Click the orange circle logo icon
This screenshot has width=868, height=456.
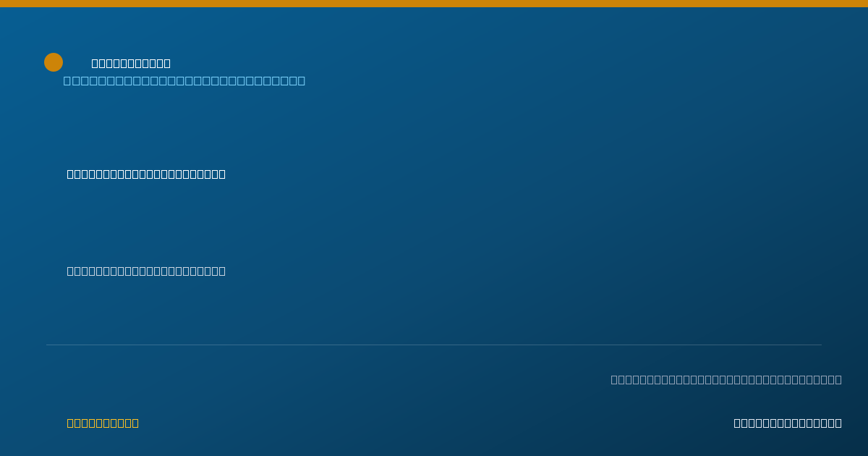[54, 62]
